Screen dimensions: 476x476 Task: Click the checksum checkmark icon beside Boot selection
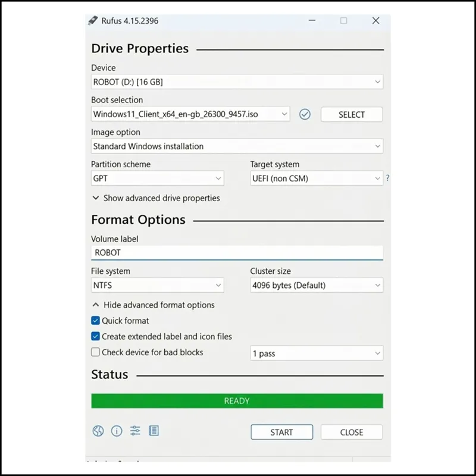305,114
